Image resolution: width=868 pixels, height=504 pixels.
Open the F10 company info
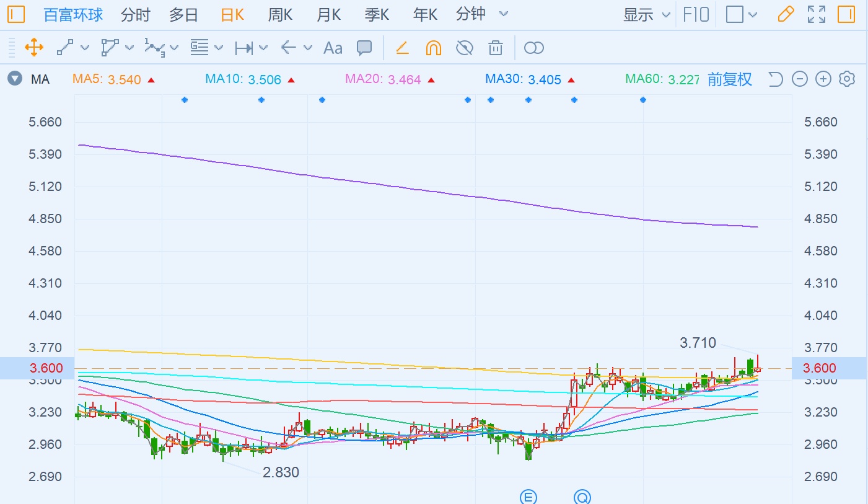pyautogui.click(x=696, y=14)
